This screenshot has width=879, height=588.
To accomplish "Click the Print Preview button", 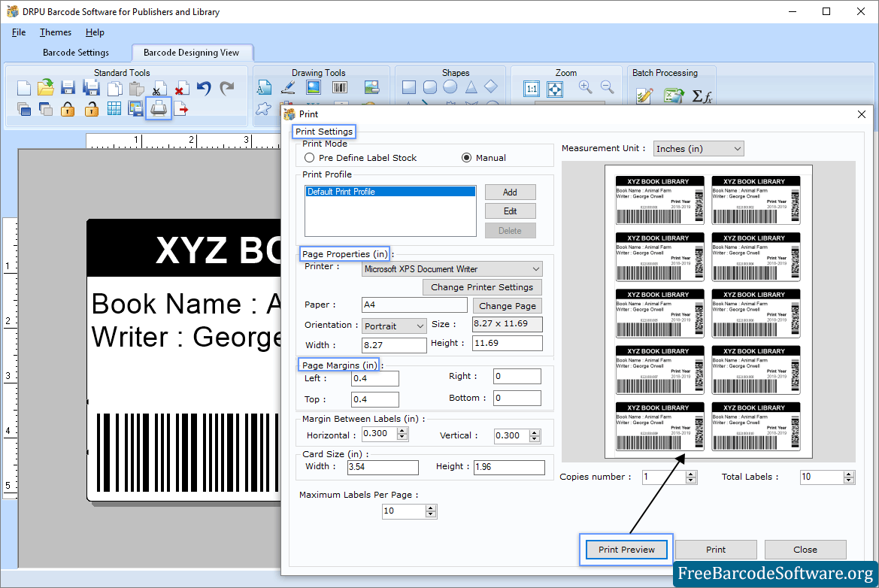I will (626, 550).
